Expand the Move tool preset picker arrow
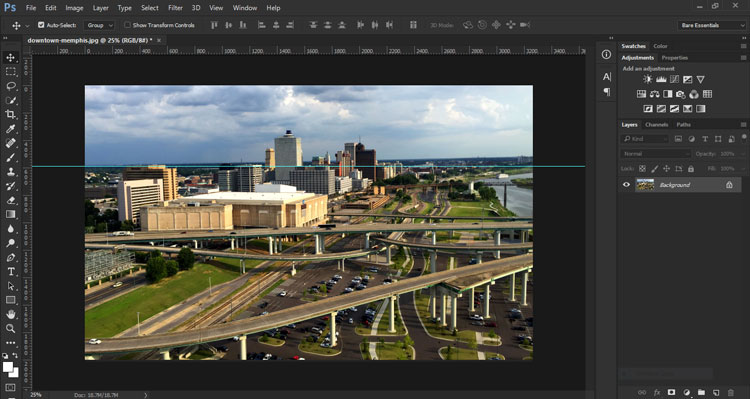This screenshot has height=399, width=750. 27,25
